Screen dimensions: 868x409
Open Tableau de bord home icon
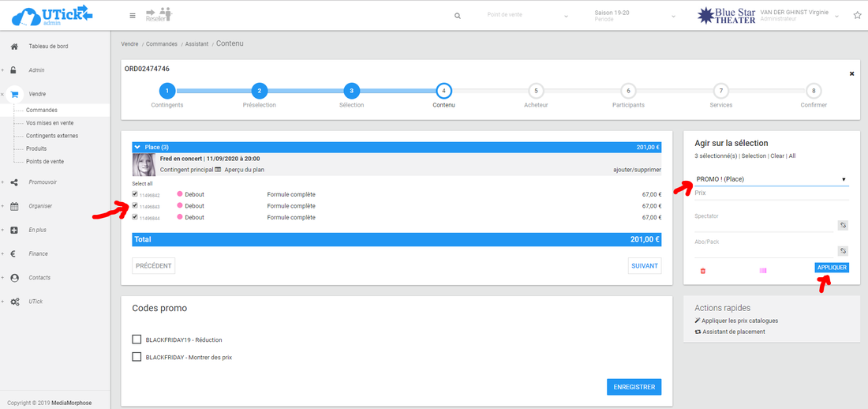[x=14, y=47]
